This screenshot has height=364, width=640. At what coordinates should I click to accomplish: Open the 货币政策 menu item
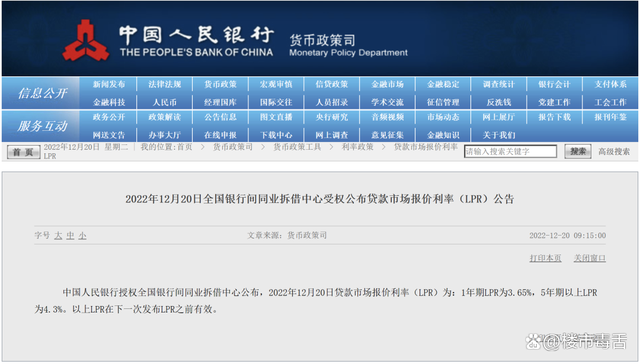pyautogui.click(x=220, y=84)
